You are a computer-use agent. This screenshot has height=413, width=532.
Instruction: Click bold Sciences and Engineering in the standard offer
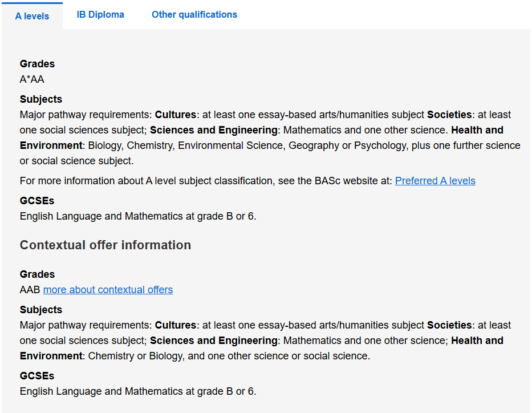coord(214,130)
